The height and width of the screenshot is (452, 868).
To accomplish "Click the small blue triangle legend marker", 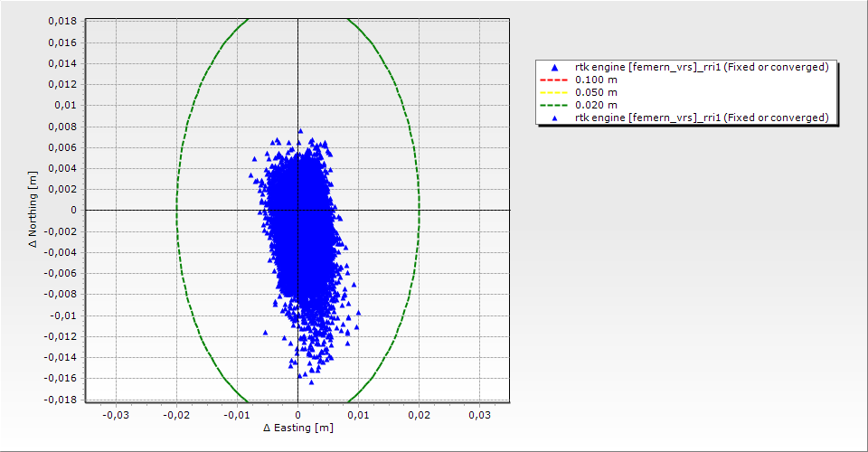I will [555, 118].
